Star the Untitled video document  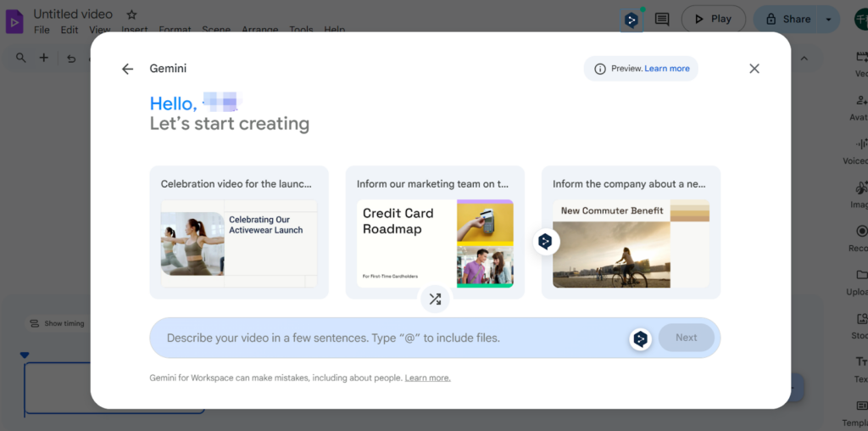pos(131,14)
